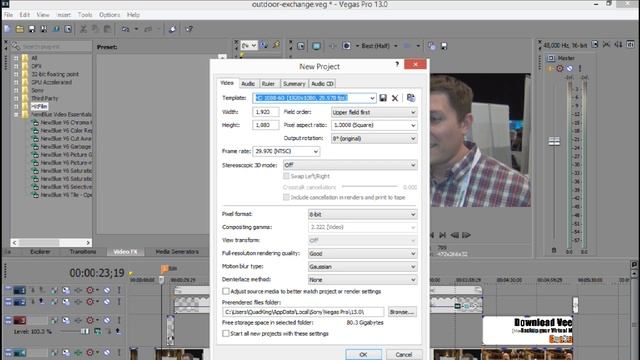Screen dimensions: 640x360
Task: Open the Template dropdown
Action: coord(372,98)
